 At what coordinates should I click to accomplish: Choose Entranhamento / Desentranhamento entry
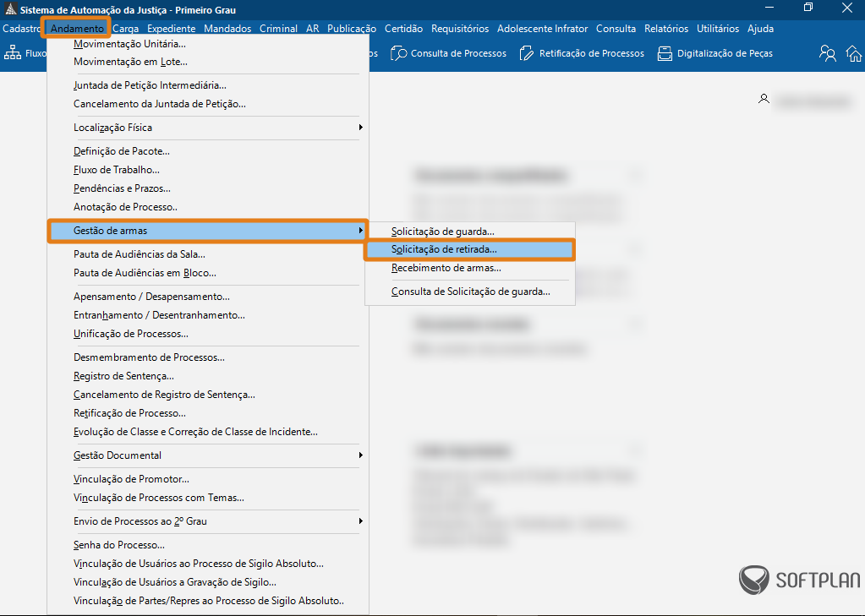point(160,315)
